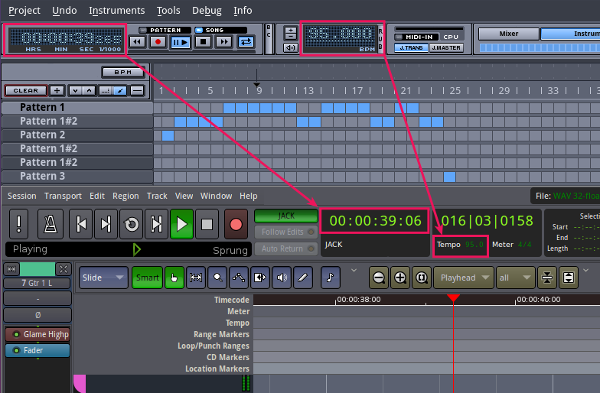Toggle Pattern 2 active cell at bar 2
The image size is (600, 393).
coord(168,135)
